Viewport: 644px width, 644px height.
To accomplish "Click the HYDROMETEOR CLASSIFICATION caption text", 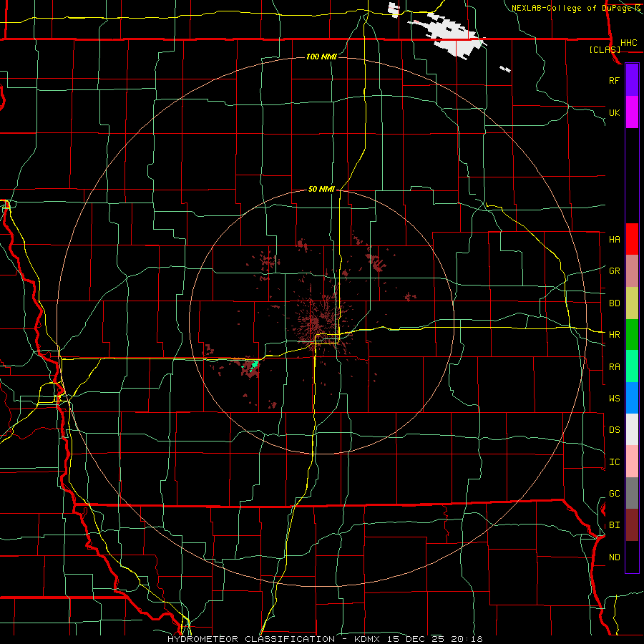I will pos(251,639).
